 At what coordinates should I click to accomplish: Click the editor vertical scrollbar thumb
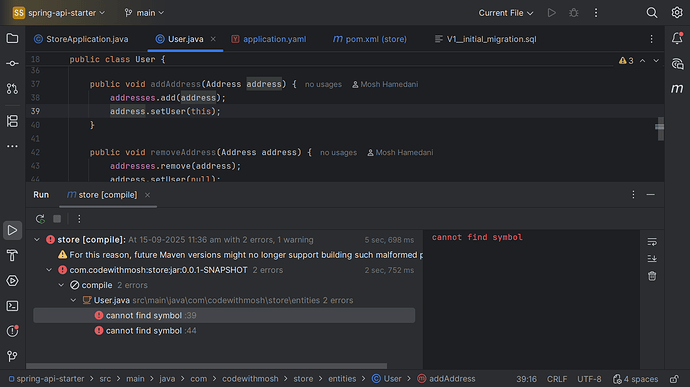[x=660, y=129]
